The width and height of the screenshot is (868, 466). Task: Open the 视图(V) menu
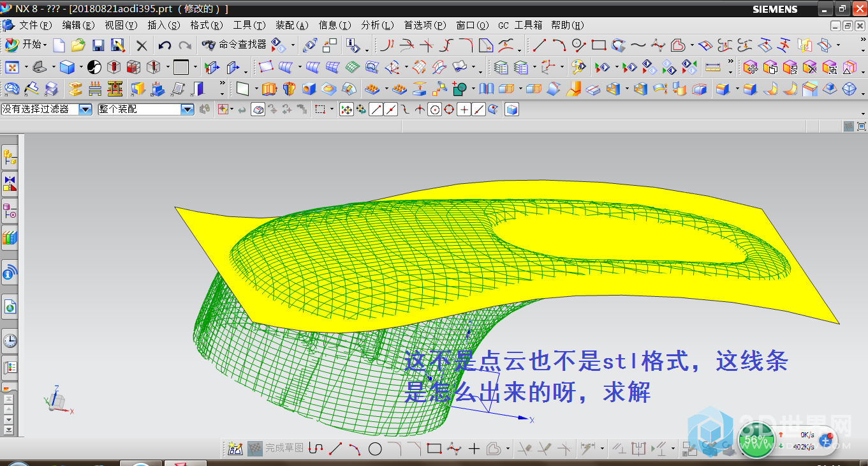[x=121, y=25]
